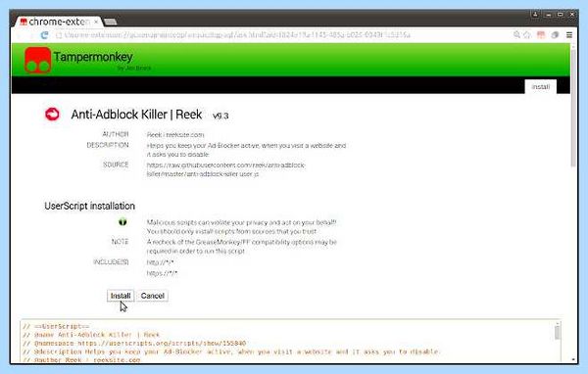Click the '// ==UserScript==' code line
Viewport: 588px width, 374px height.
56,326
